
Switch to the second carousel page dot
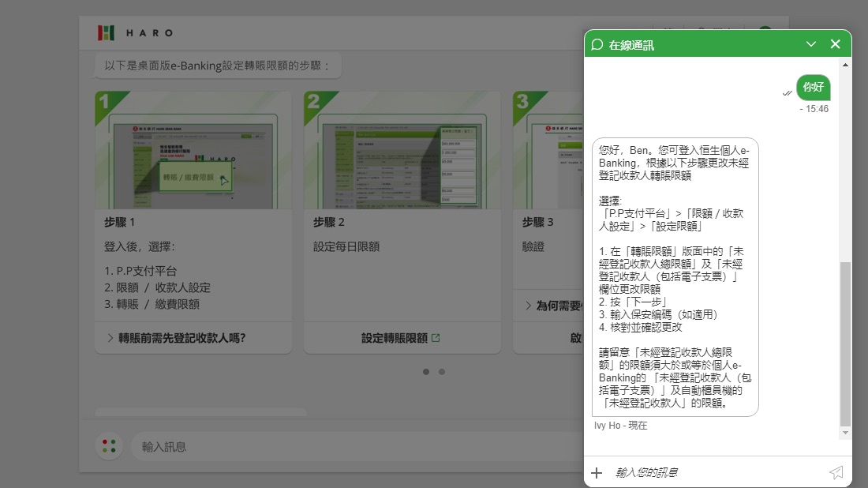(x=442, y=372)
